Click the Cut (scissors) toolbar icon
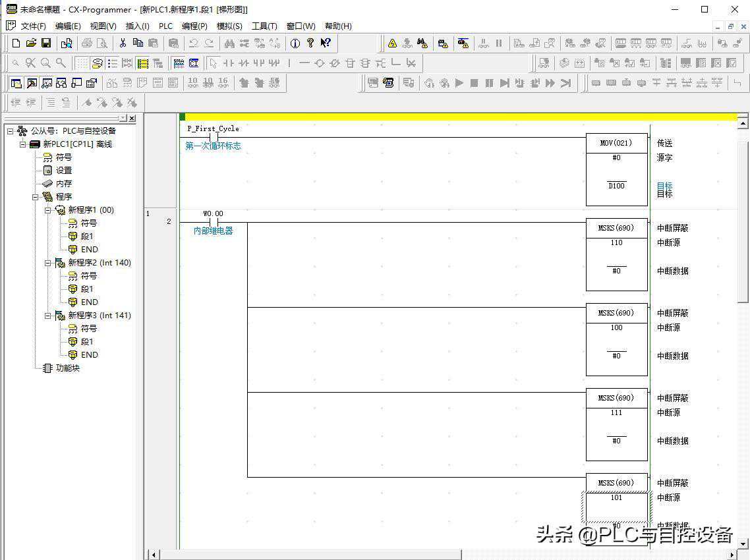750x560 pixels. [x=123, y=43]
